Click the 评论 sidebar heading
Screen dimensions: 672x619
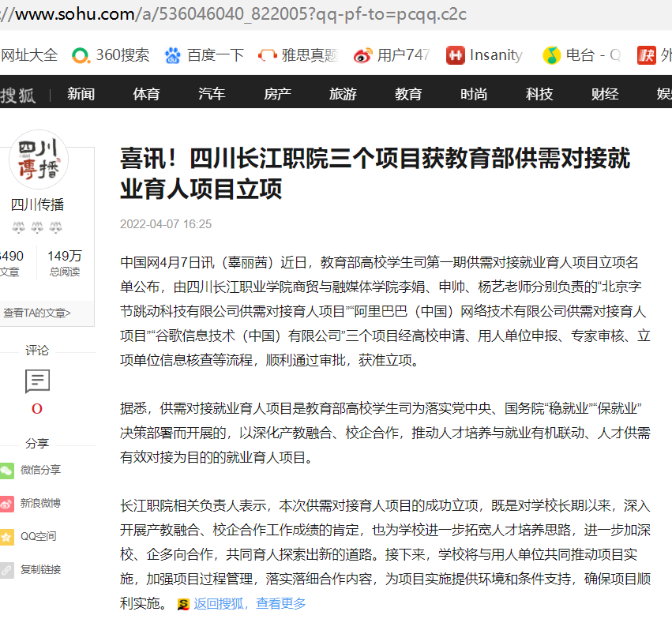pyautogui.click(x=37, y=351)
